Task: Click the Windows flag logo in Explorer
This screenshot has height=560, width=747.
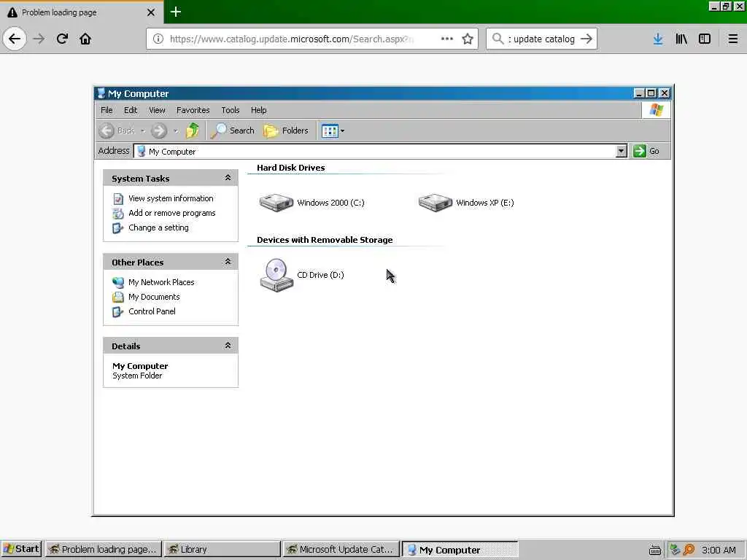Action: (656, 110)
